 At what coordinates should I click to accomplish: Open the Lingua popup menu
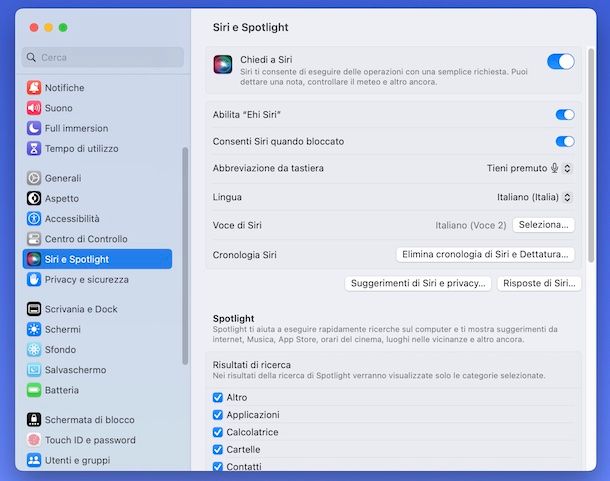[x=535, y=197]
